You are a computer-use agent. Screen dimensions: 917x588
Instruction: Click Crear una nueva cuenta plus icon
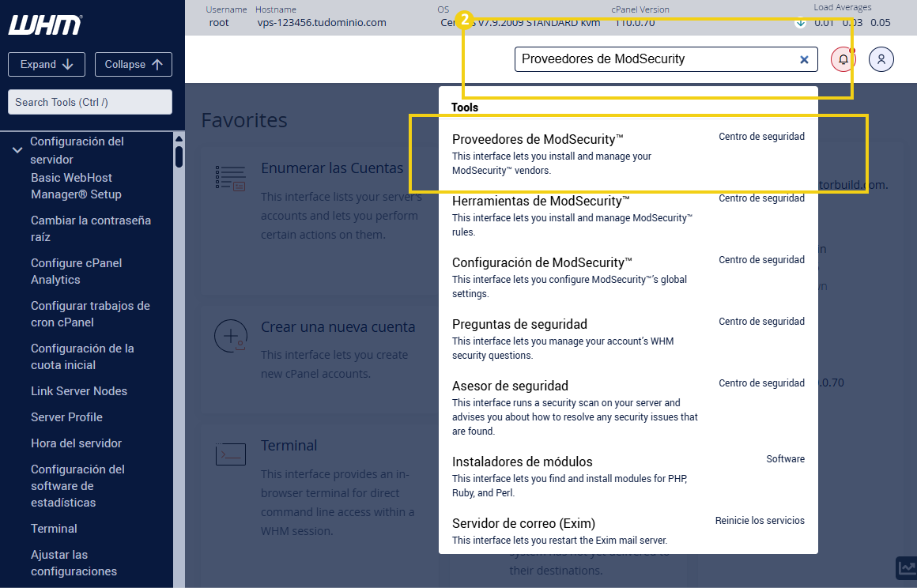pyautogui.click(x=230, y=336)
